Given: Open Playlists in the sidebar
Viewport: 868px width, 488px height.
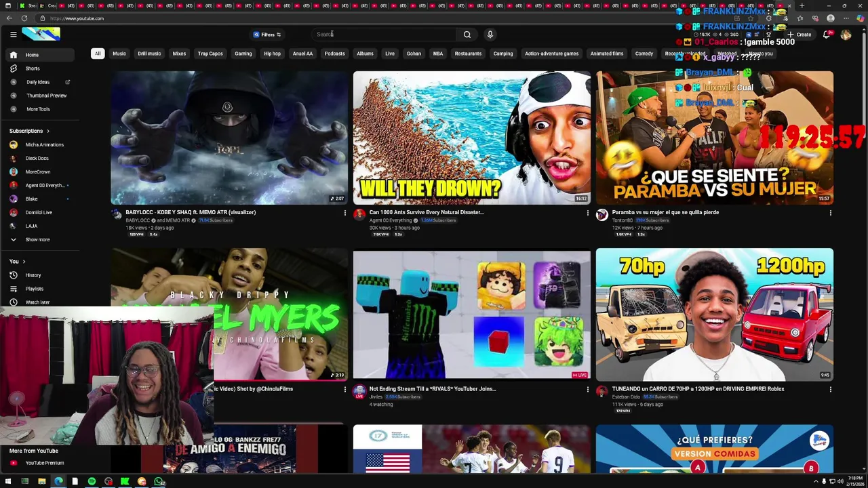Looking at the screenshot, I should point(39,289).
